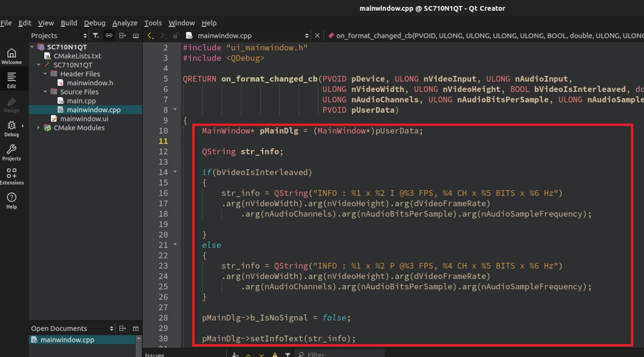Open Projects mode in left sidebar
The height and width of the screenshot is (357, 644).
pos(11,152)
